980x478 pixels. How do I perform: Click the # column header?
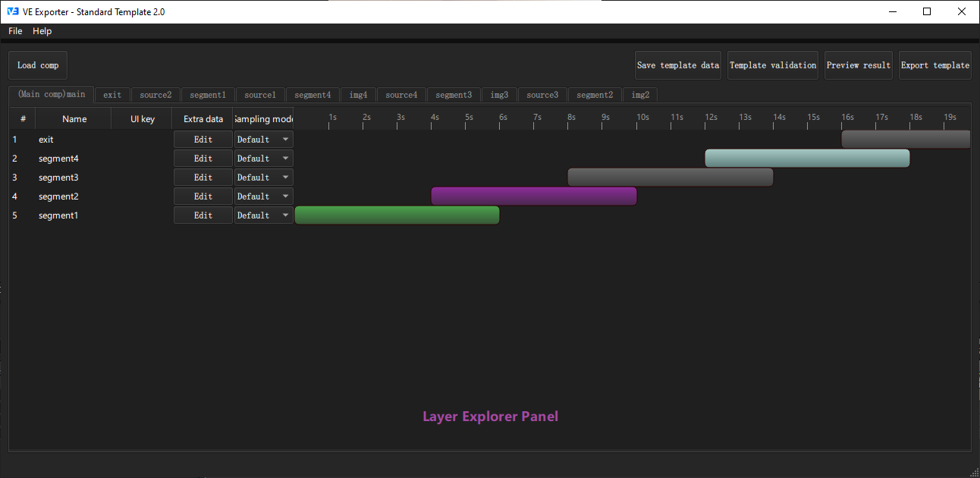23,119
